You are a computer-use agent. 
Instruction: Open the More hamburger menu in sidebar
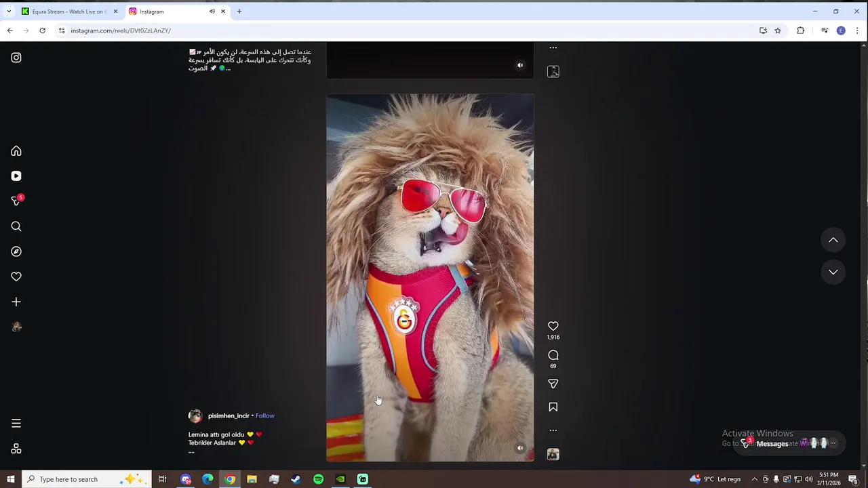(x=16, y=424)
